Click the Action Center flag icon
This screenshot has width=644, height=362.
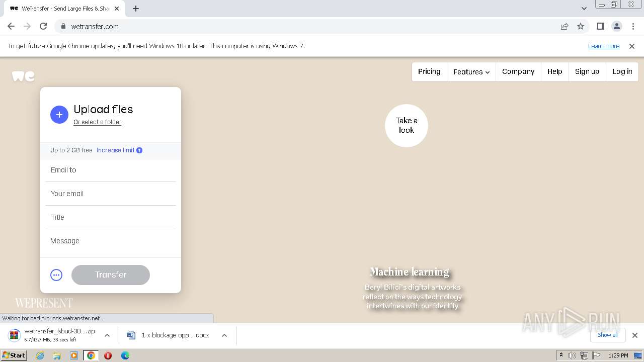[596, 355]
